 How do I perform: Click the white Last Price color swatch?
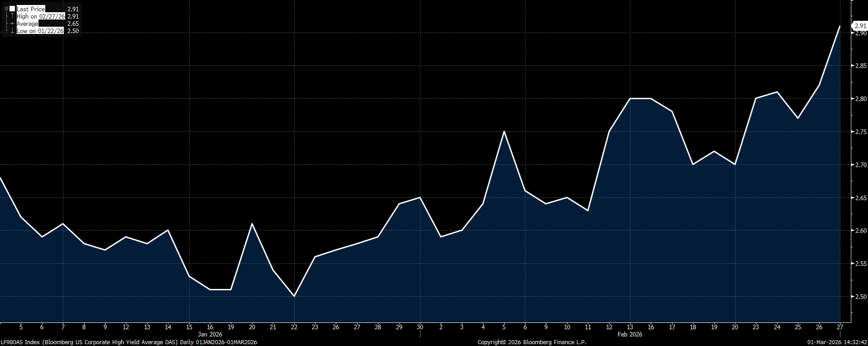pos(12,9)
